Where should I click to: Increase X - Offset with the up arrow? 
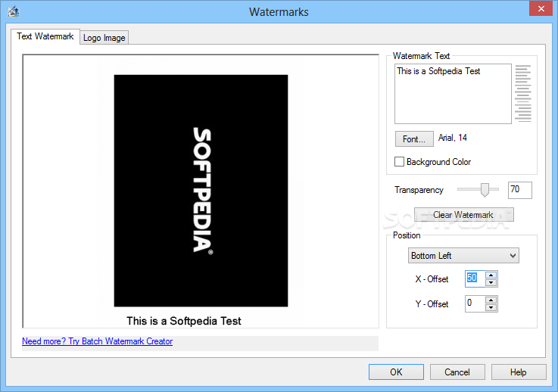tap(491, 275)
